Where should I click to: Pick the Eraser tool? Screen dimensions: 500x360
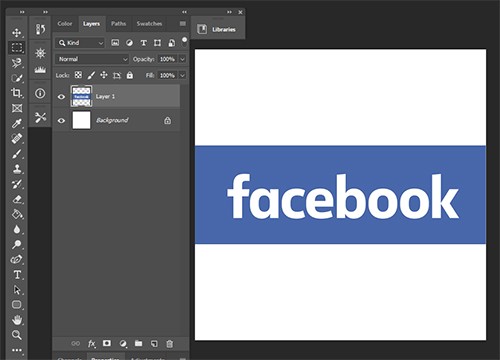coord(17,199)
